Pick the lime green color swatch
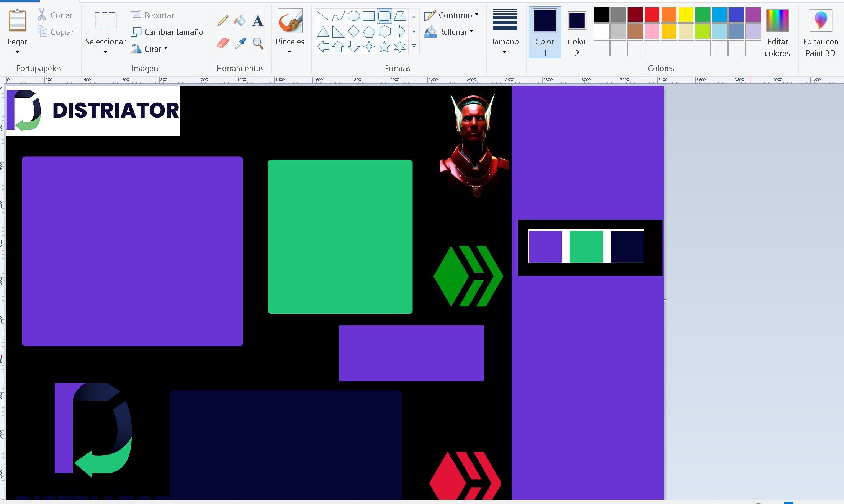 (x=702, y=31)
